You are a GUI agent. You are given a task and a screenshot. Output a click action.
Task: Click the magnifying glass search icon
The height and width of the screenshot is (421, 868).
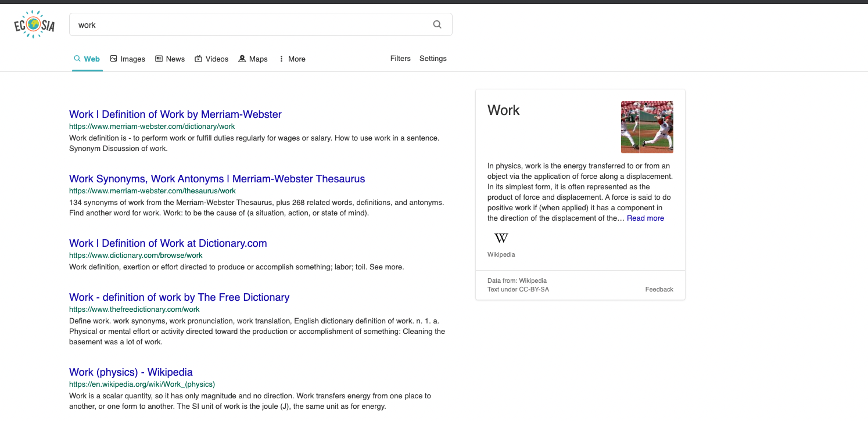pyautogui.click(x=437, y=24)
